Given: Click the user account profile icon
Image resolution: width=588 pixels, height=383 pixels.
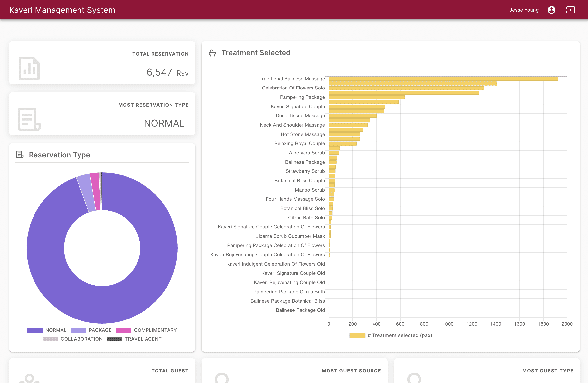Looking at the screenshot, I should (551, 10).
